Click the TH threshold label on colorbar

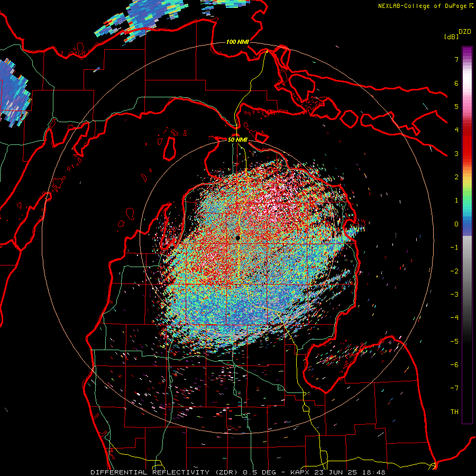coord(454,412)
